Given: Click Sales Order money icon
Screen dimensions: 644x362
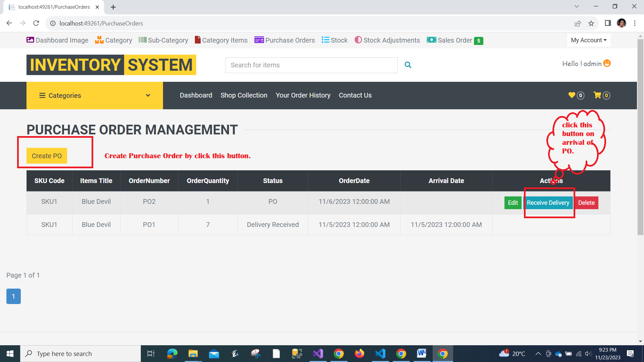Looking at the screenshot, I should click(x=431, y=40).
